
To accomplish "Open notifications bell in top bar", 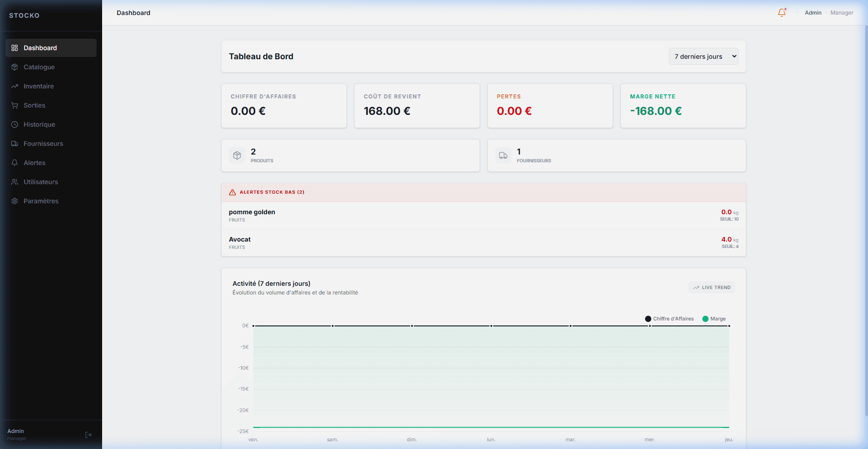I will pyautogui.click(x=782, y=13).
